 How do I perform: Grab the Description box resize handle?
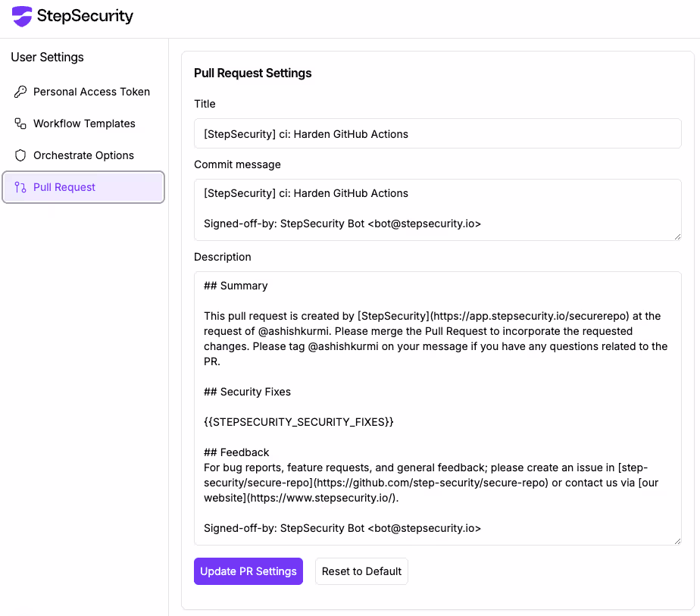pos(677,541)
